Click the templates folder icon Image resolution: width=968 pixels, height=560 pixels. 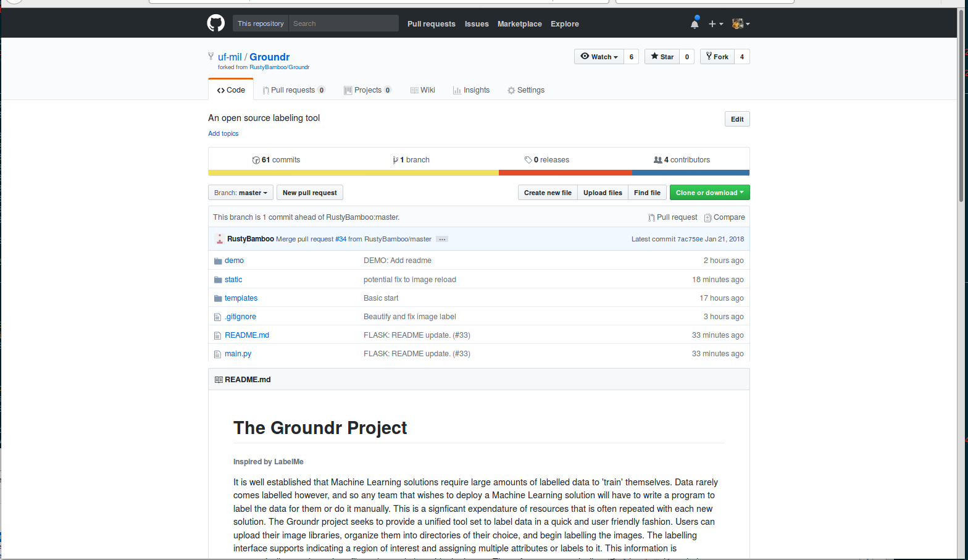[x=218, y=298]
